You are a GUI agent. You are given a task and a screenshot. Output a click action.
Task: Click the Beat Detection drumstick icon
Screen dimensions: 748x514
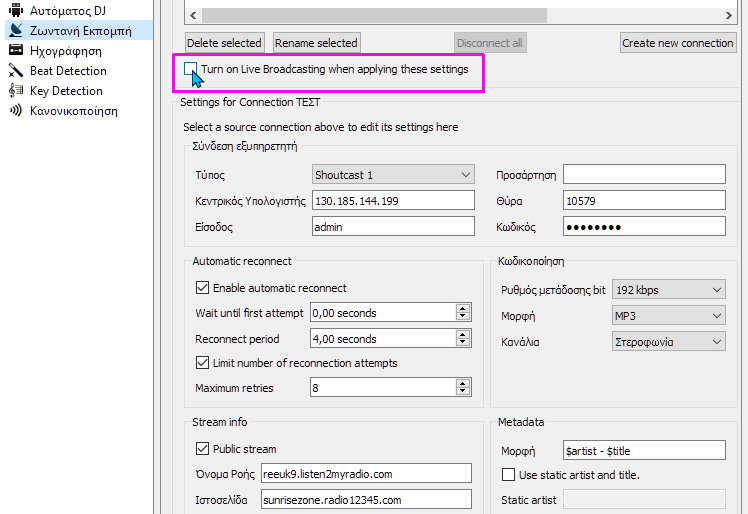(15, 71)
